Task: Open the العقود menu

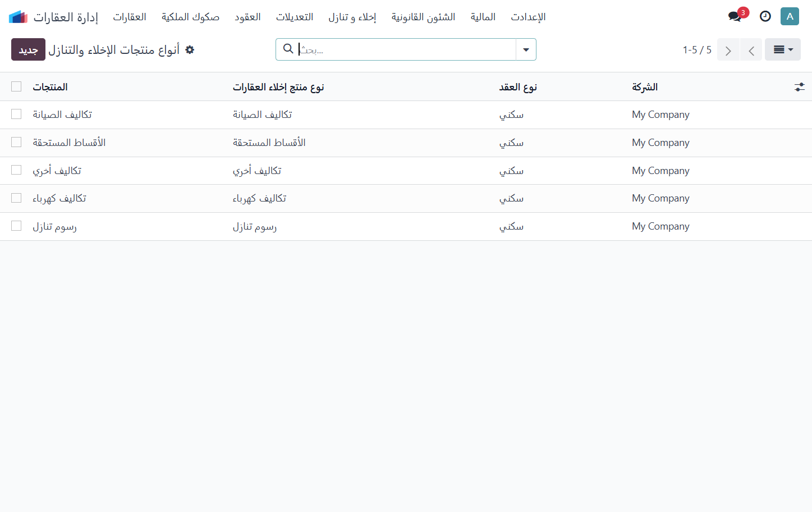Action: (x=247, y=17)
